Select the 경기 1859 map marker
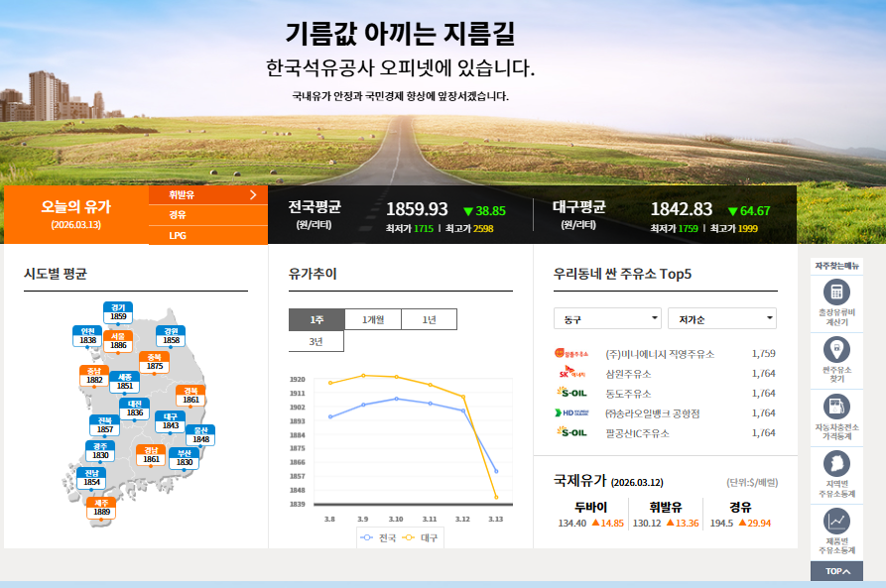886x588 pixels. 118,312
